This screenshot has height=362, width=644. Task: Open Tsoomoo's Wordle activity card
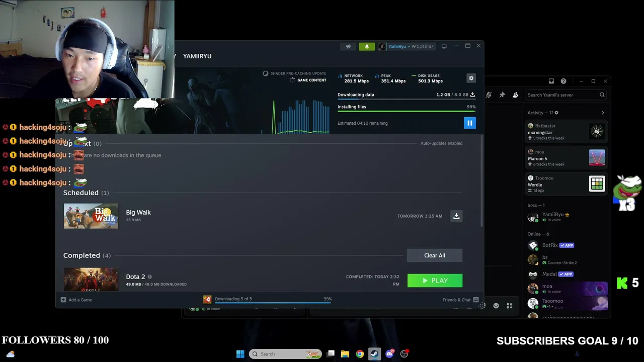point(566,184)
